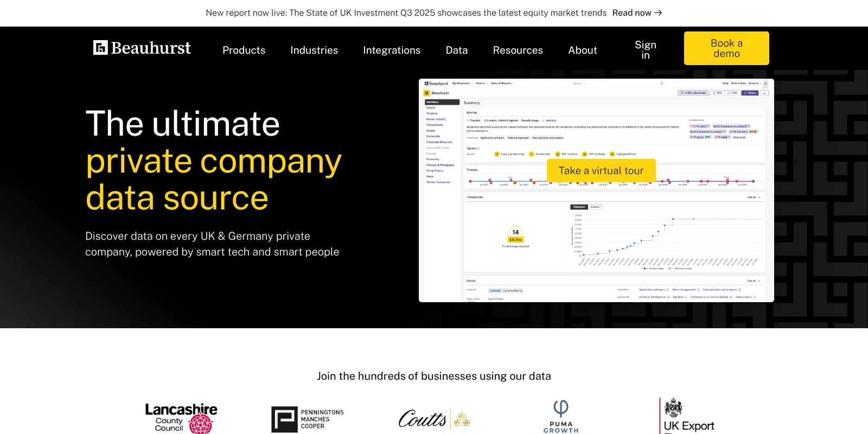Click the 'Discover data on every UK & Germany' text
Viewport: 868px width, 434px height.
[x=212, y=244]
